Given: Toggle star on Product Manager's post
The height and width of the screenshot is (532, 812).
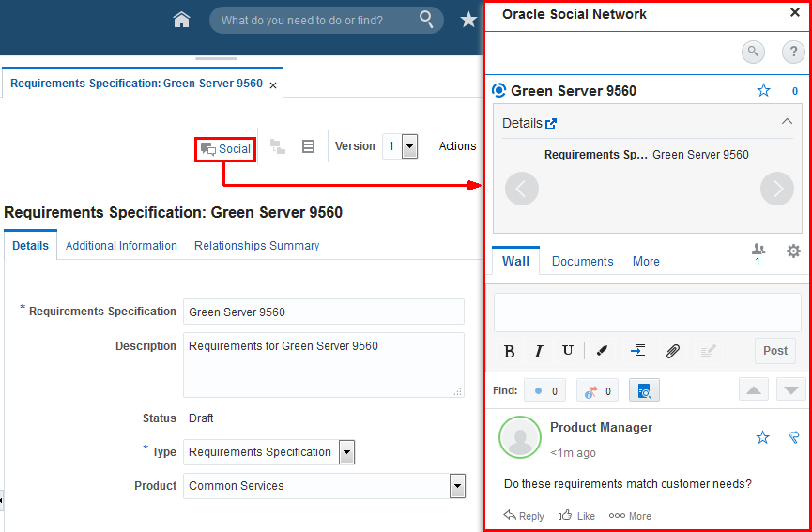Looking at the screenshot, I should click(x=763, y=437).
